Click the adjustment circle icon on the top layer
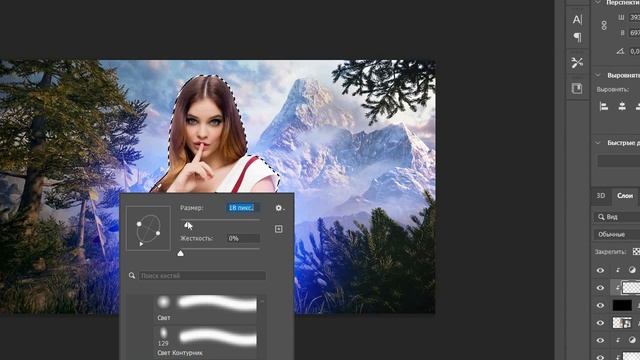The height and width of the screenshot is (360, 640). (x=632, y=270)
